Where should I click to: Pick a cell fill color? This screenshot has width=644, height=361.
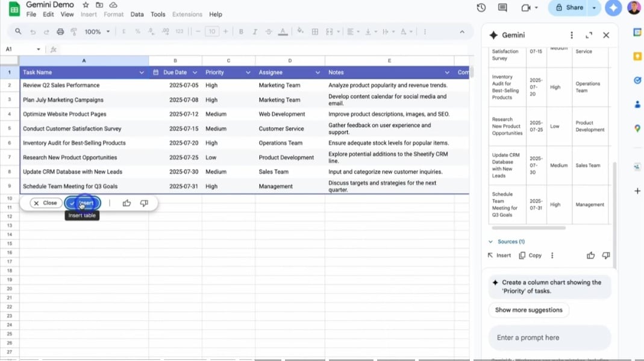(300, 31)
